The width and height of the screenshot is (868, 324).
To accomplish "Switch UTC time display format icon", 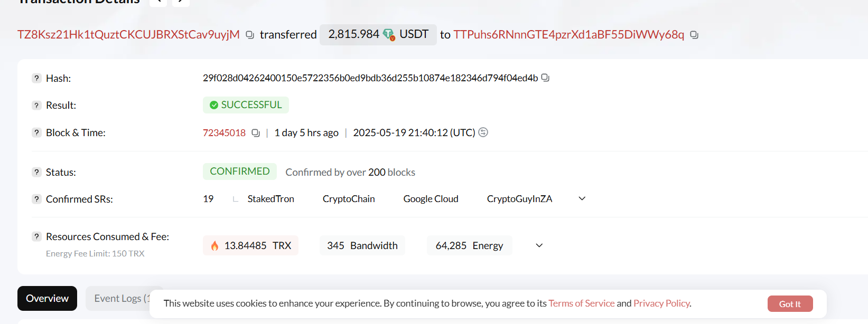I will (483, 132).
